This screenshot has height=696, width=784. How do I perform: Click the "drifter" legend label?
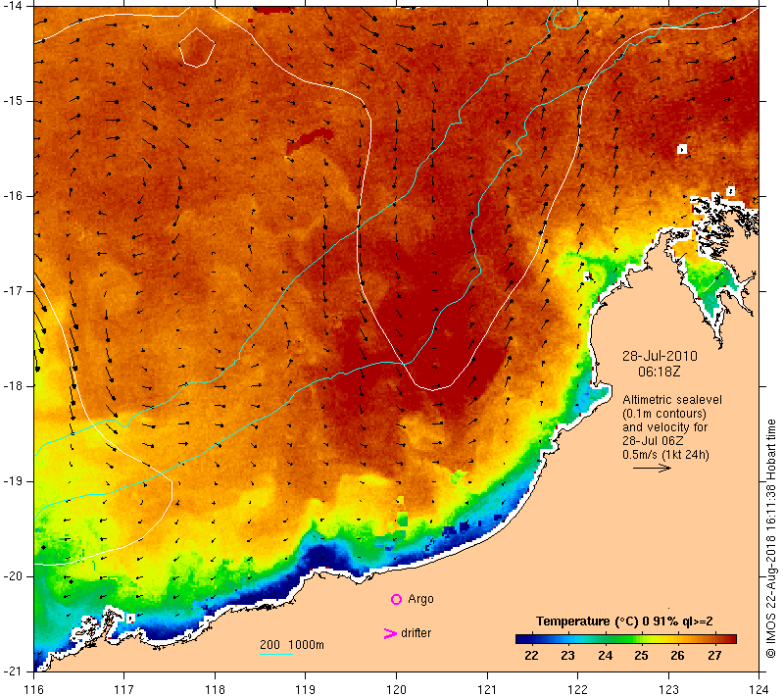[416, 633]
